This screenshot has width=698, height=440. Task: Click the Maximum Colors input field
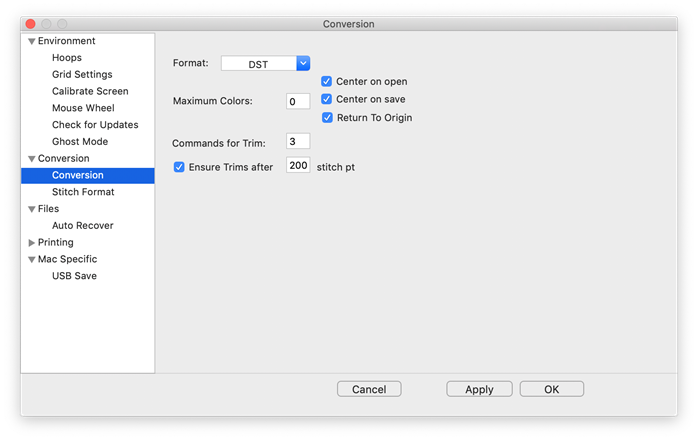tap(298, 101)
